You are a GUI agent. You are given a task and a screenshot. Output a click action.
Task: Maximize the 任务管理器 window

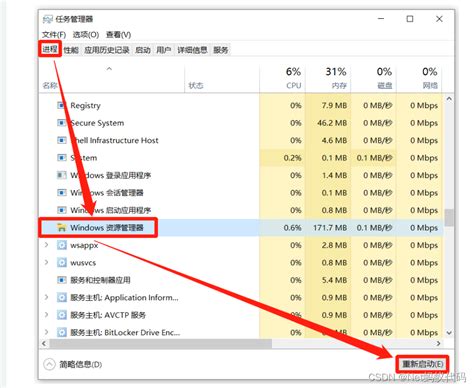(x=410, y=19)
